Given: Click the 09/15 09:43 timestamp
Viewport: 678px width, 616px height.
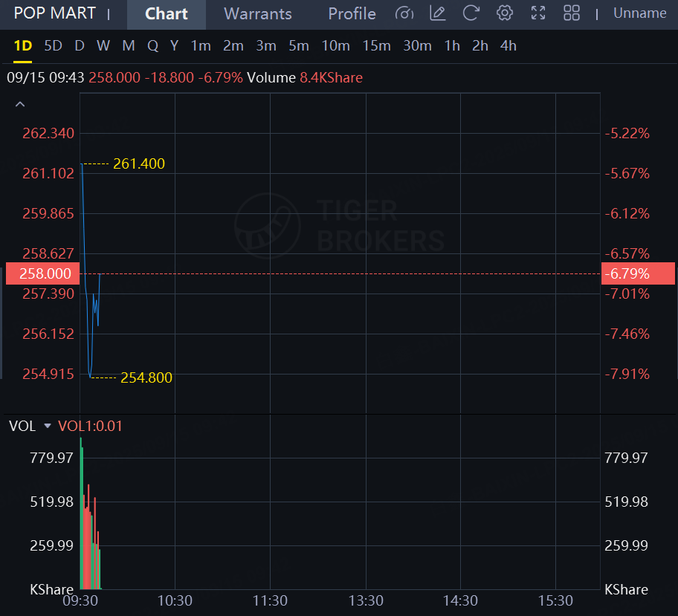Looking at the screenshot, I should 45,78.
